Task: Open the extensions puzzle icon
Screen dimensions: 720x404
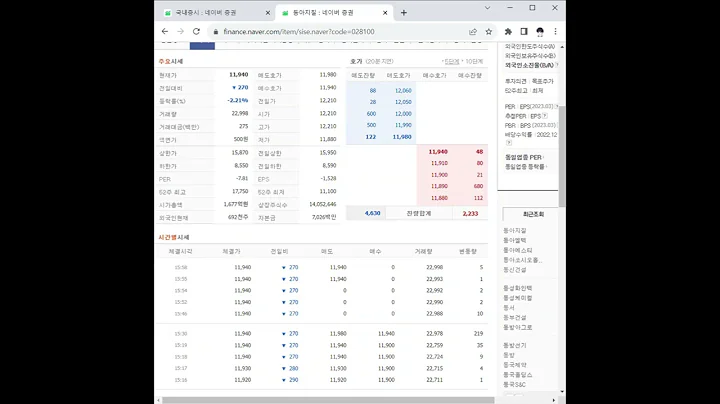Action: click(x=508, y=32)
